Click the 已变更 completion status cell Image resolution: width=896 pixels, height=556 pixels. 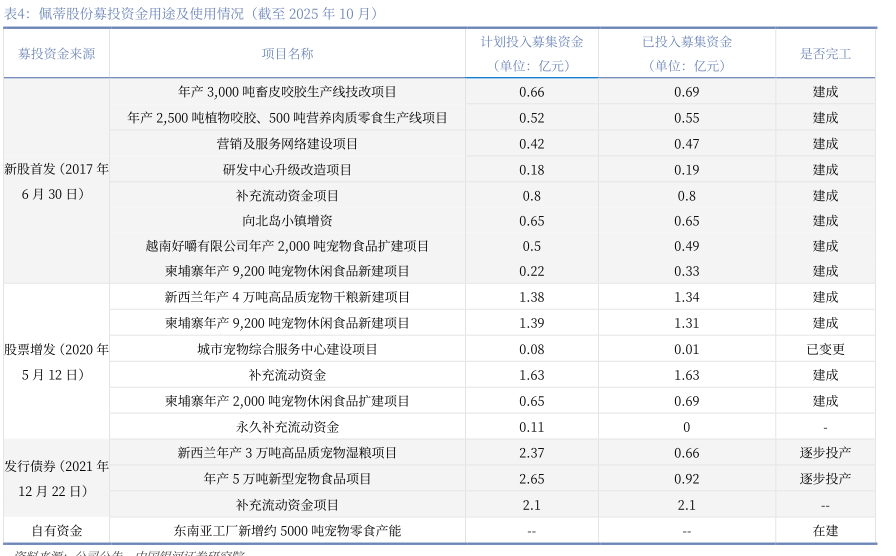click(825, 350)
